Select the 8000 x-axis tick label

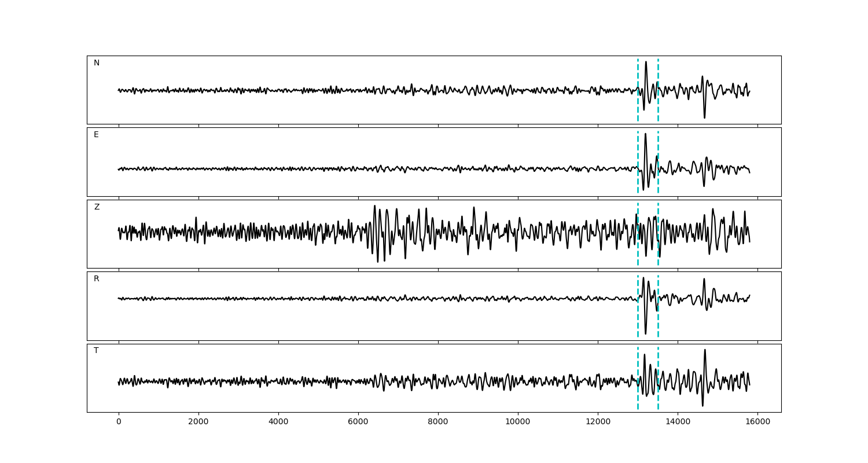438,422
